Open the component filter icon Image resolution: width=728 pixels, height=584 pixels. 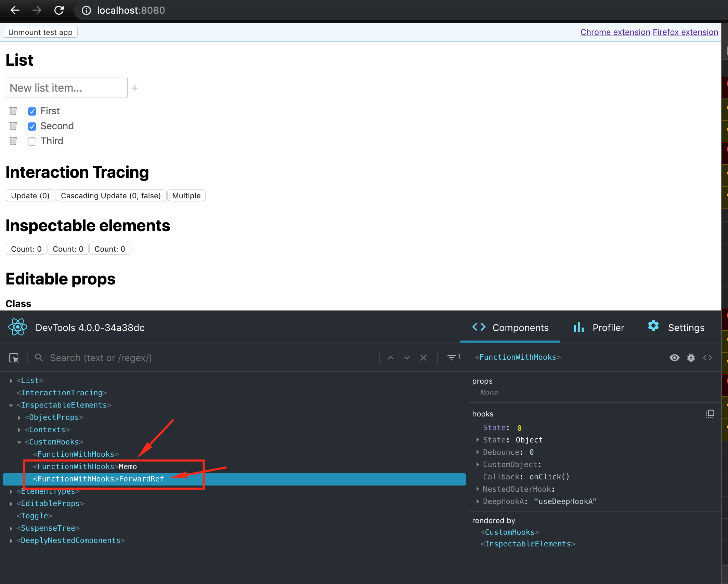(x=452, y=357)
